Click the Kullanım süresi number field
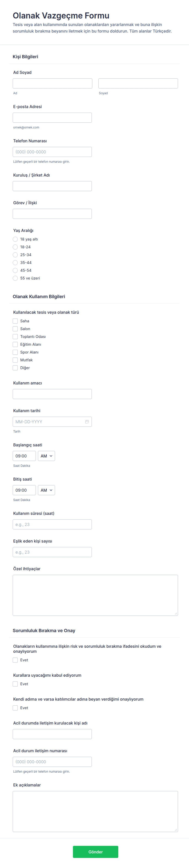The height and width of the screenshot is (868, 189). tap(52, 524)
